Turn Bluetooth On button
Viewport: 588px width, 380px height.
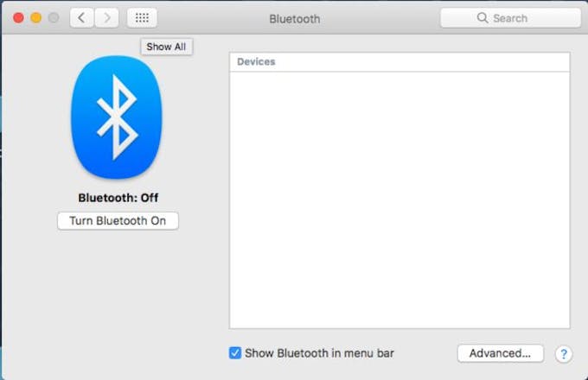pos(118,221)
